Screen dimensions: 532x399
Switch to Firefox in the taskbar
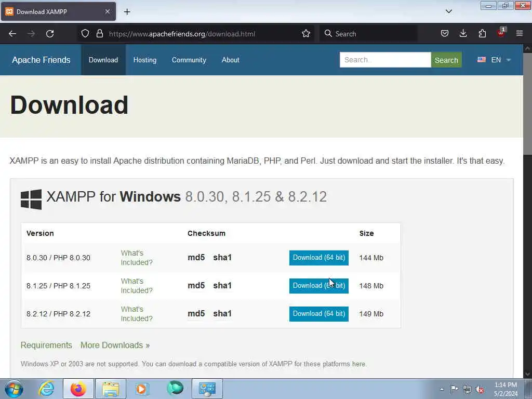(x=78, y=389)
